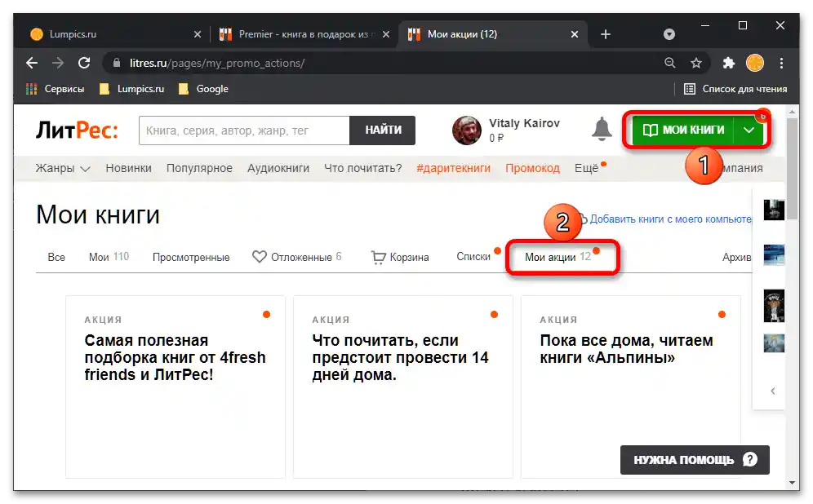This screenshot has width=813, height=504.
Task: Close the Premier tab
Action: [x=386, y=34]
